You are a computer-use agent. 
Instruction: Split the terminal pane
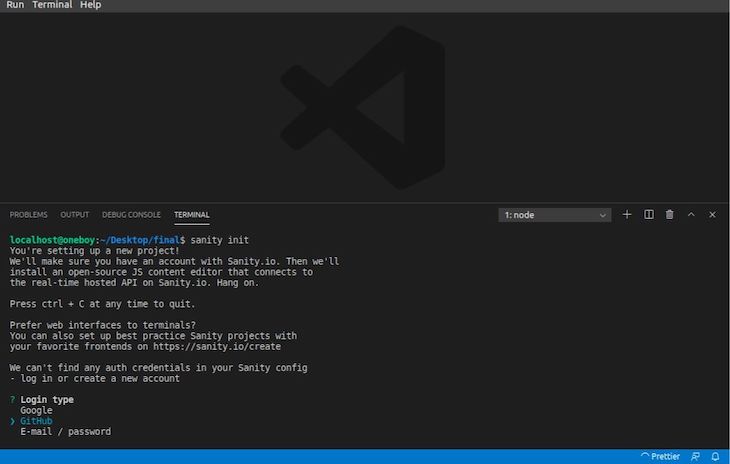point(649,215)
